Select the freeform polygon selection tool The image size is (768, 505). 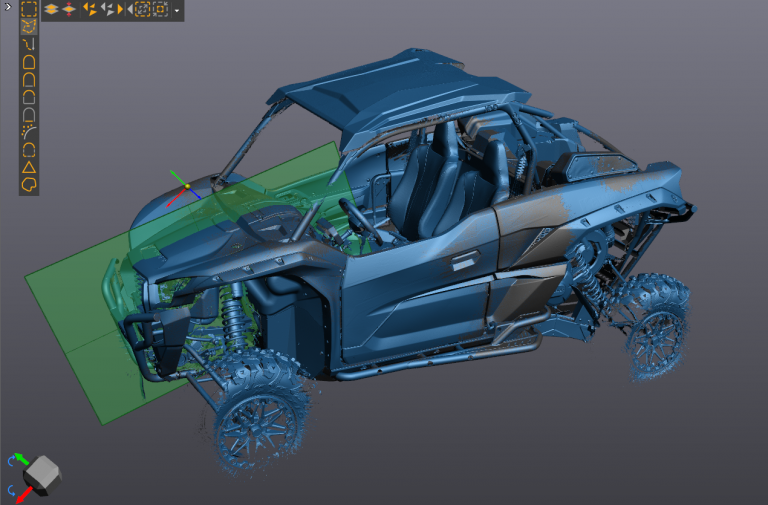[29, 26]
